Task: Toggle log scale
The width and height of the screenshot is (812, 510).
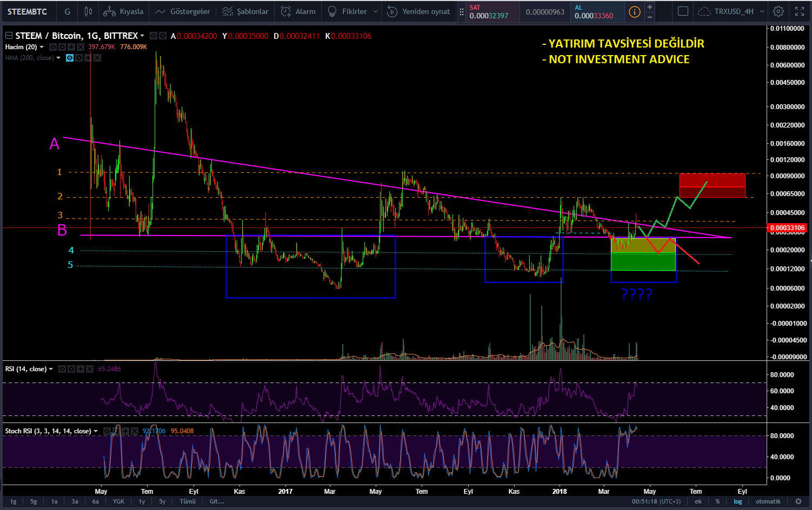Action: [737, 501]
